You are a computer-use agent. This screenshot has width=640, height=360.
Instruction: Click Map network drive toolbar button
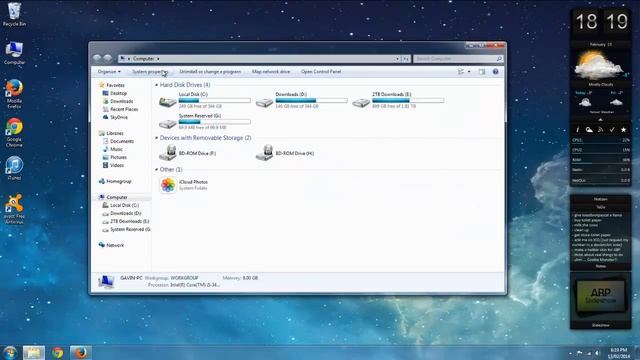point(271,71)
